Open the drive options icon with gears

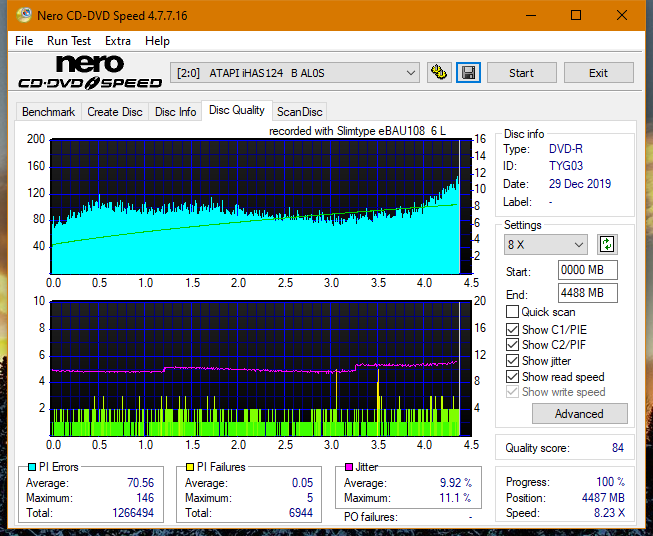pos(439,73)
